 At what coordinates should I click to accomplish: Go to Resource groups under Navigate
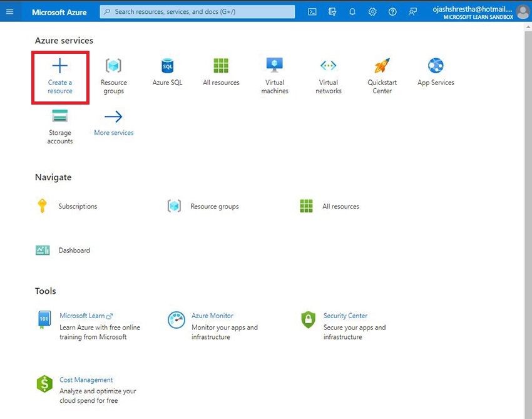[215, 207]
